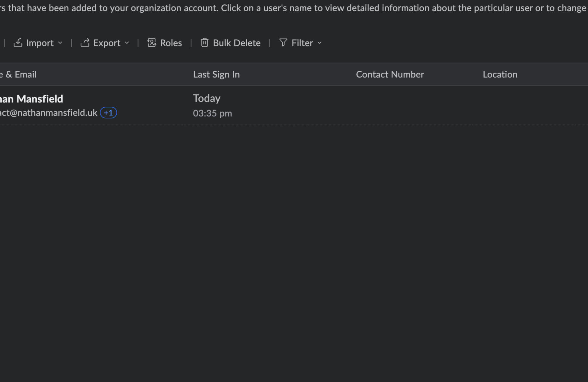Click the Import tray icon
Image resolution: width=588 pixels, height=382 pixels.
[18, 42]
